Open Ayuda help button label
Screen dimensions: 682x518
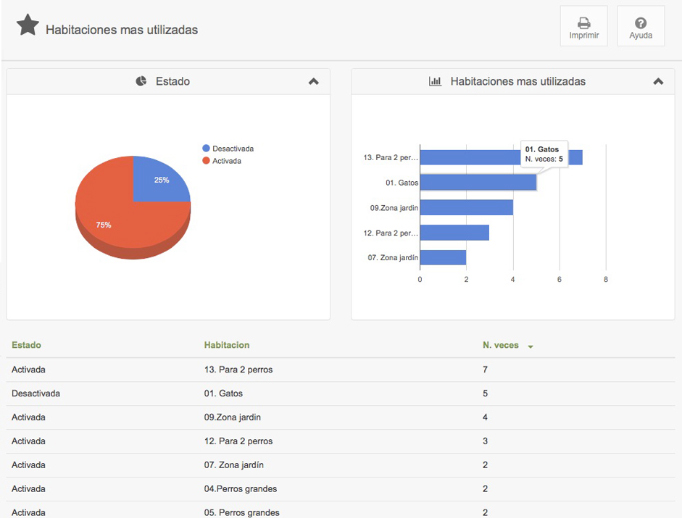pos(641,36)
